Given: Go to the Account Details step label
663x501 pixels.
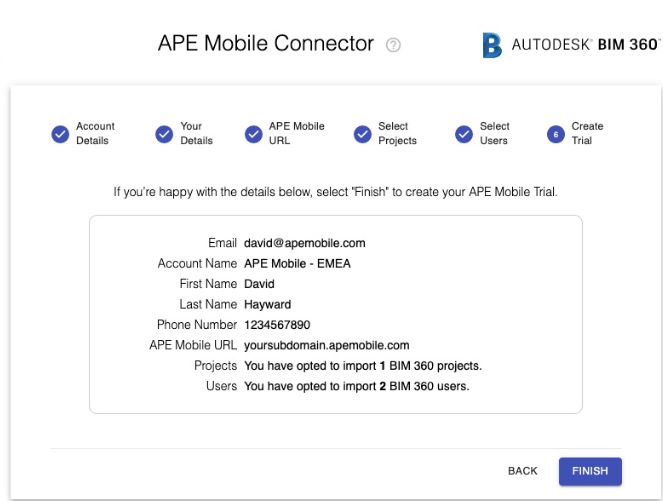Looking at the screenshot, I should pos(95,133).
